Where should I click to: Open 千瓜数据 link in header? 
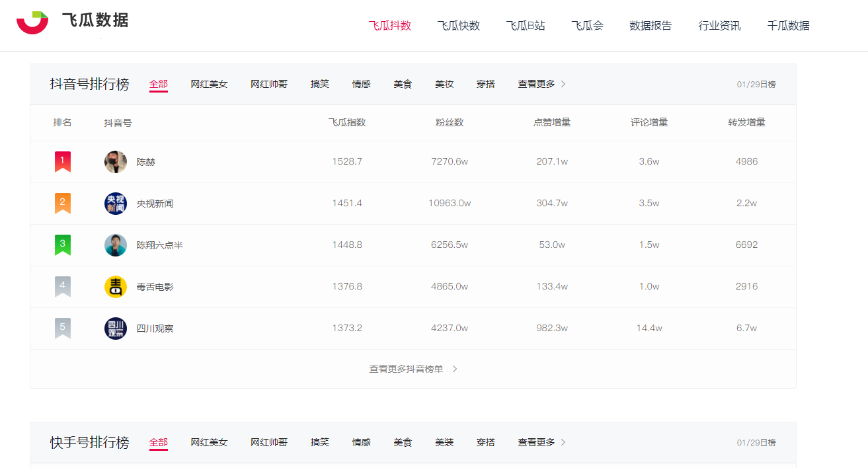pos(788,26)
